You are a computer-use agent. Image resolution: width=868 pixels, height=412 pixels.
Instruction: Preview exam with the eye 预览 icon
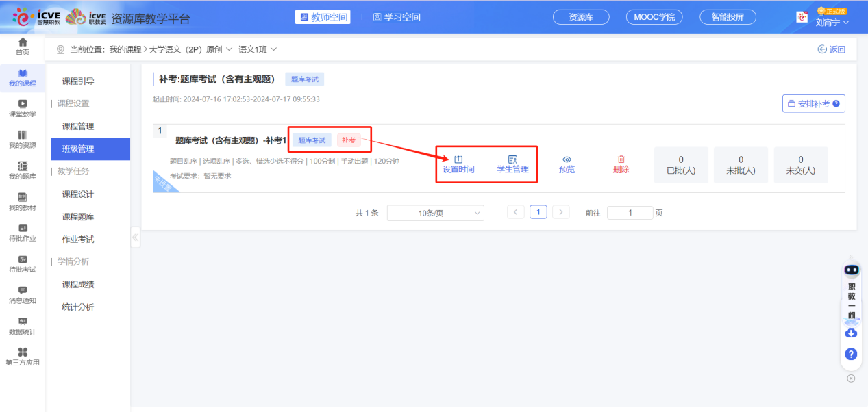567,164
